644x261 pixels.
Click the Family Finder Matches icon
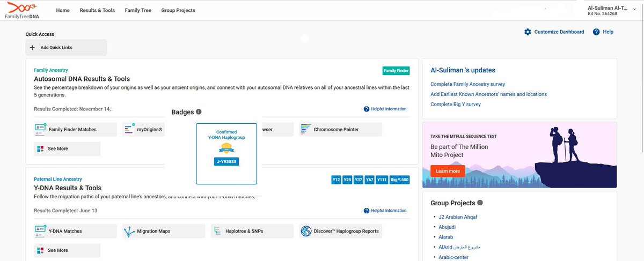40,129
